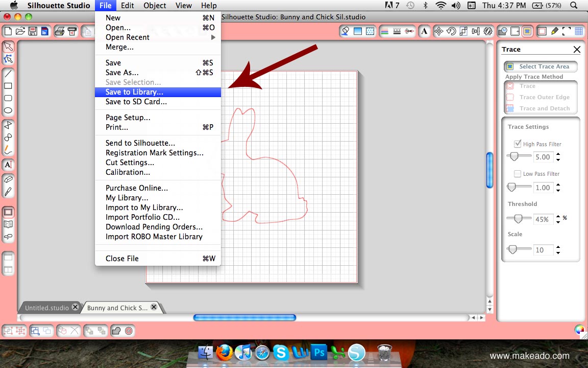Close the Trace panel
The height and width of the screenshot is (368, 588).
pos(577,49)
